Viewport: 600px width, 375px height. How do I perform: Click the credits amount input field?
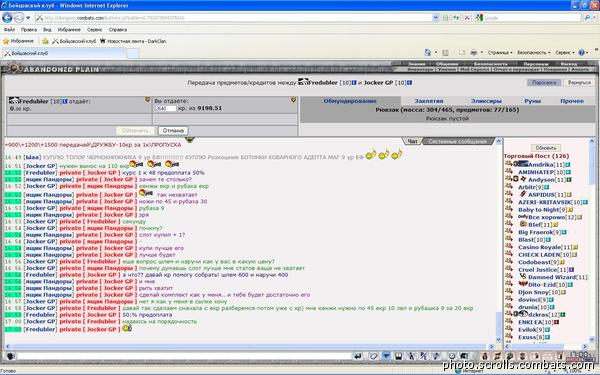pyautogui.click(x=166, y=108)
